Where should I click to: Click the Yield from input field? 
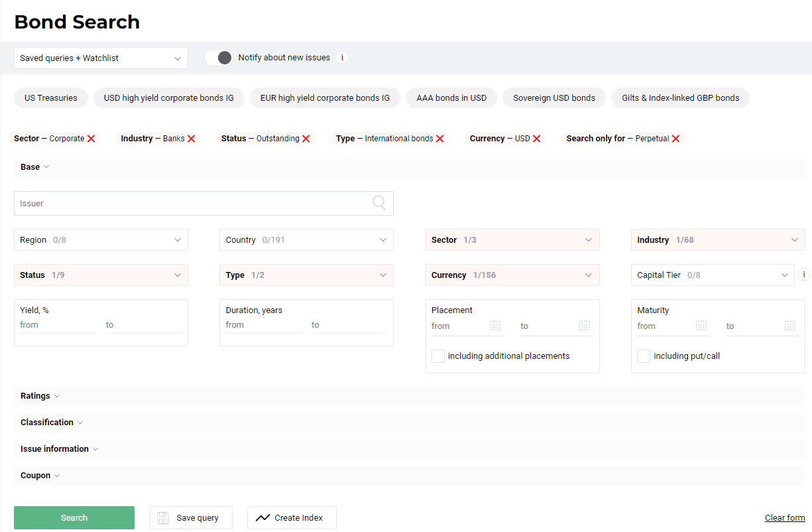point(58,325)
